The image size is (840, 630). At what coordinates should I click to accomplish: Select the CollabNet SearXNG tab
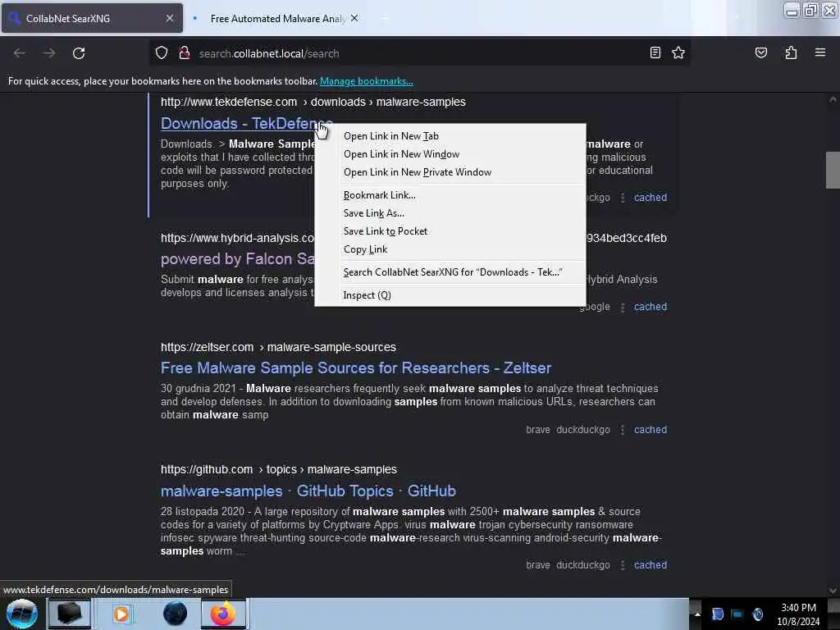point(92,18)
